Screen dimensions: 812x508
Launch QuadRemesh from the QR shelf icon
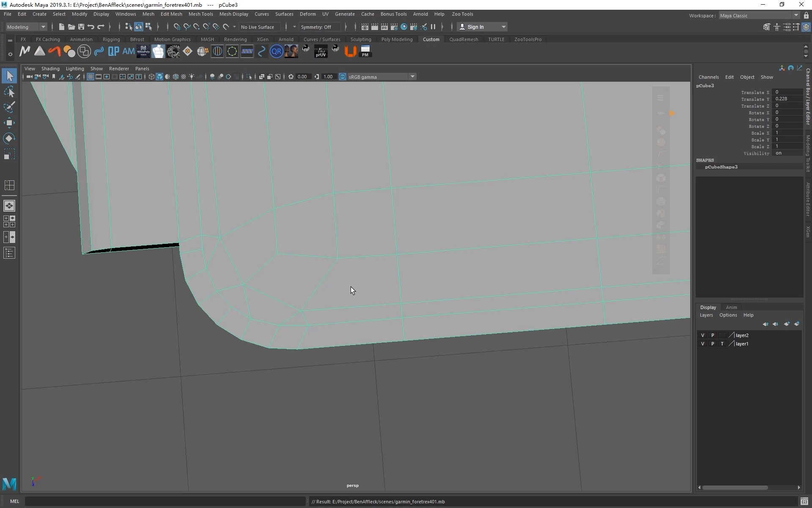click(x=277, y=51)
